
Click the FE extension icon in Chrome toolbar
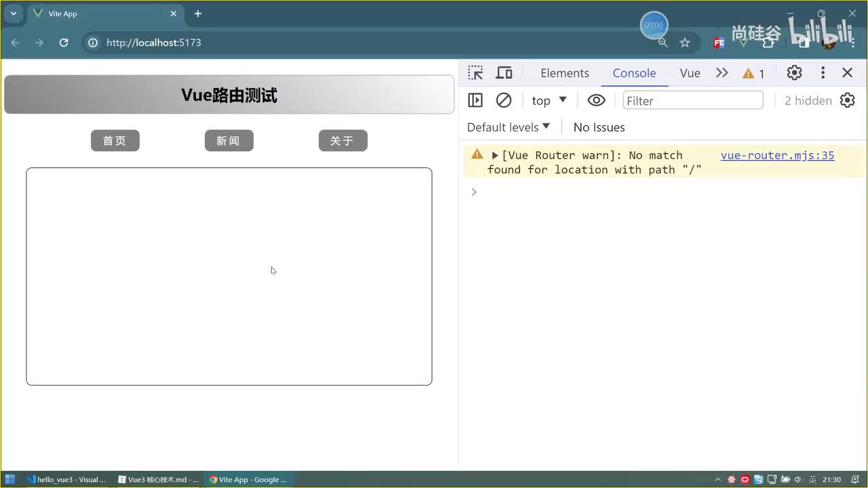pos(719,43)
